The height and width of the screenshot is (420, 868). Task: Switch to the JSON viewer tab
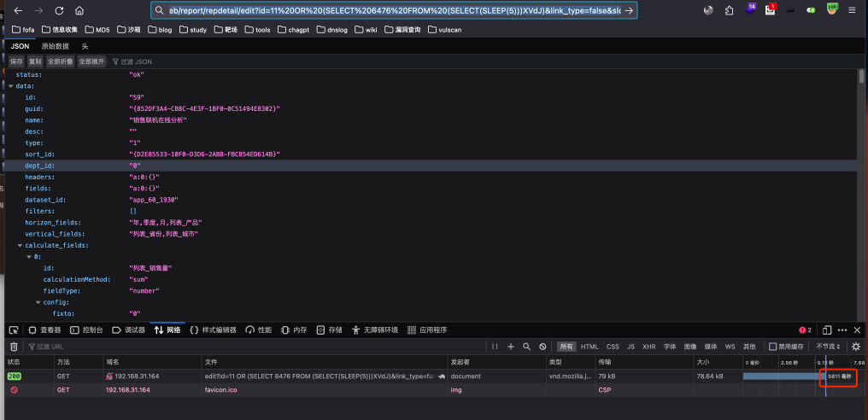pos(20,46)
